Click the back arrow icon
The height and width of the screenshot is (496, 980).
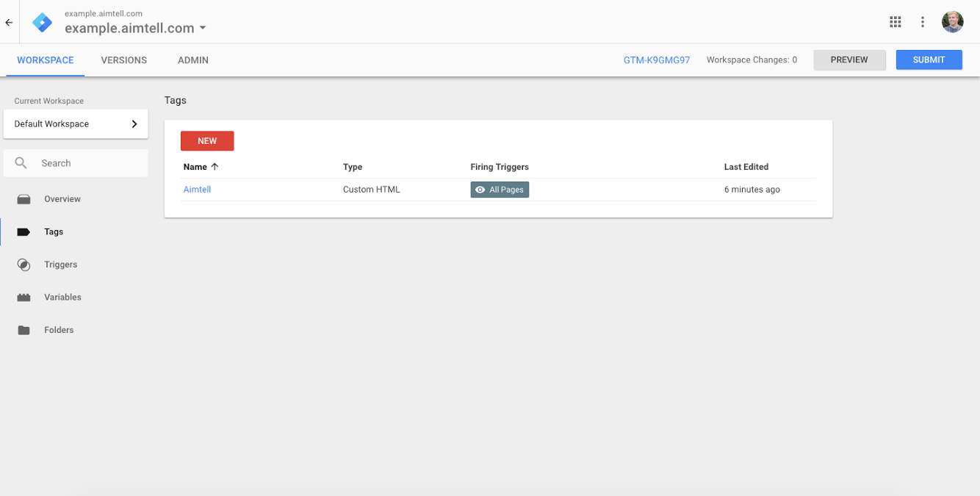point(9,23)
